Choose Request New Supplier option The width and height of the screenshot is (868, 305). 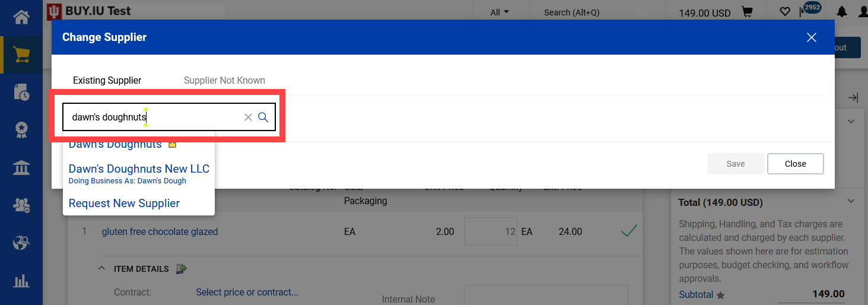124,203
